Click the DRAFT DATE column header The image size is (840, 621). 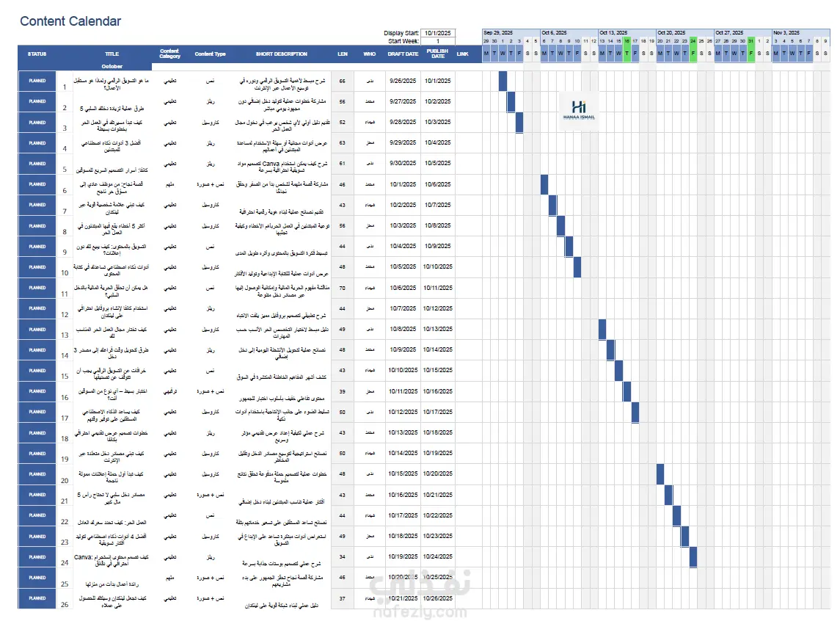[403, 54]
